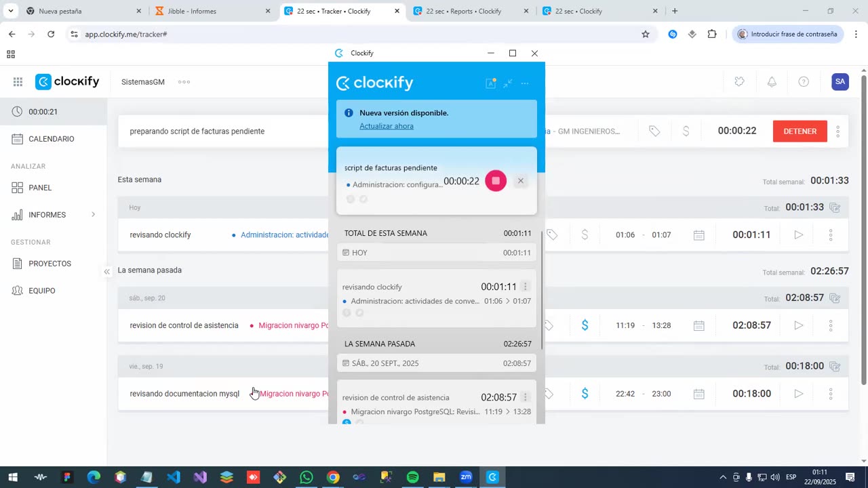This screenshot has width=868, height=488.
Task: Switch Clockify popup to compact view
Action: click(508, 83)
